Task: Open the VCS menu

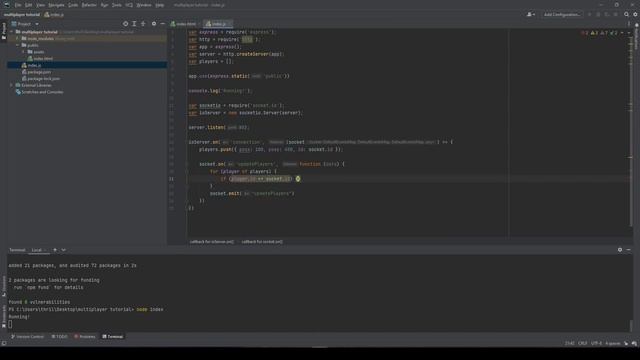Action: click(129, 5)
